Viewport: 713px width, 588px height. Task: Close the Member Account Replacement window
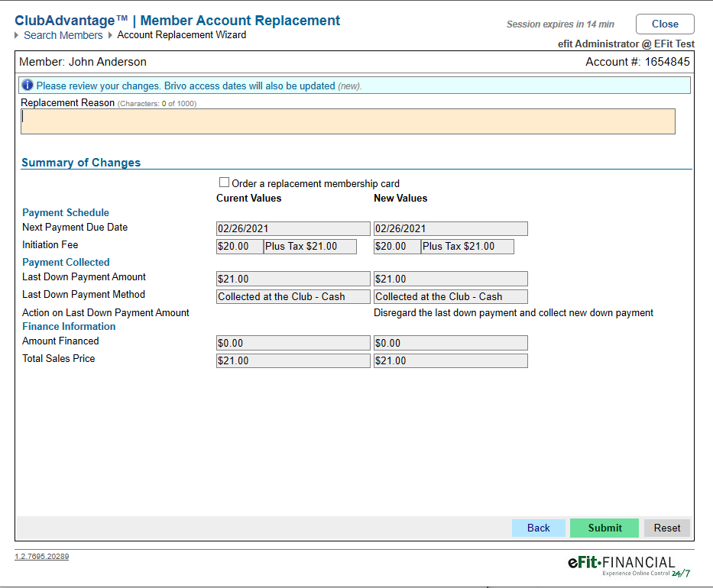[665, 24]
